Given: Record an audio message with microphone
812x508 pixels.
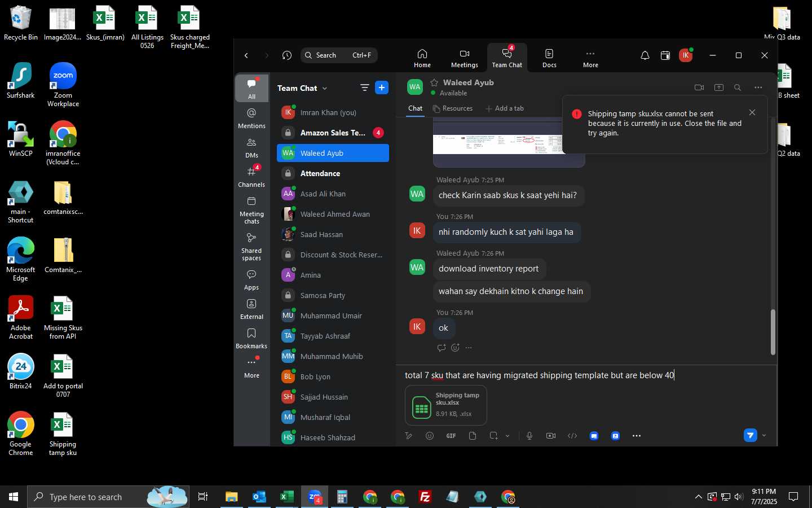Looking at the screenshot, I should coord(529,436).
